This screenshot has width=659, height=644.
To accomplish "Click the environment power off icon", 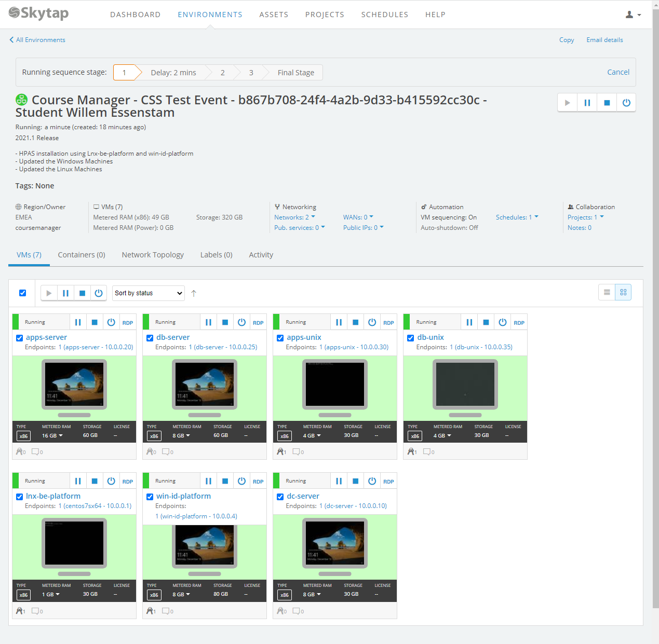I will [x=626, y=103].
